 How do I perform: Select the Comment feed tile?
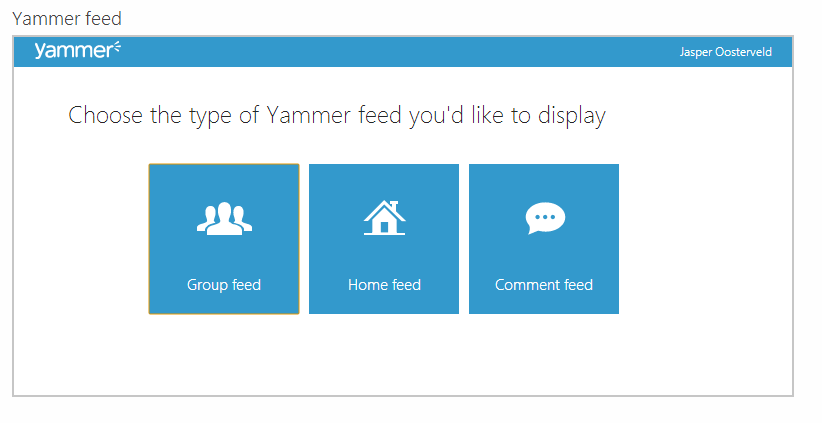(x=544, y=239)
